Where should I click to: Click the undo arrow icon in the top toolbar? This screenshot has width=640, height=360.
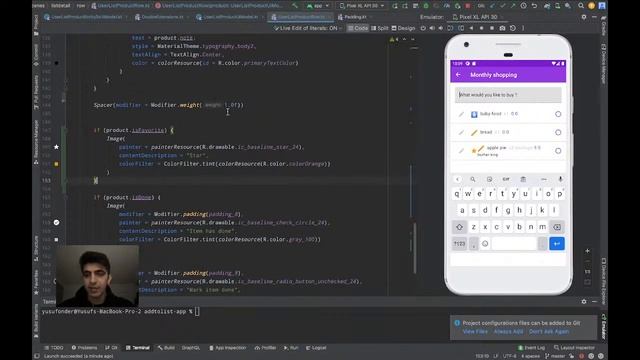point(534,6)
